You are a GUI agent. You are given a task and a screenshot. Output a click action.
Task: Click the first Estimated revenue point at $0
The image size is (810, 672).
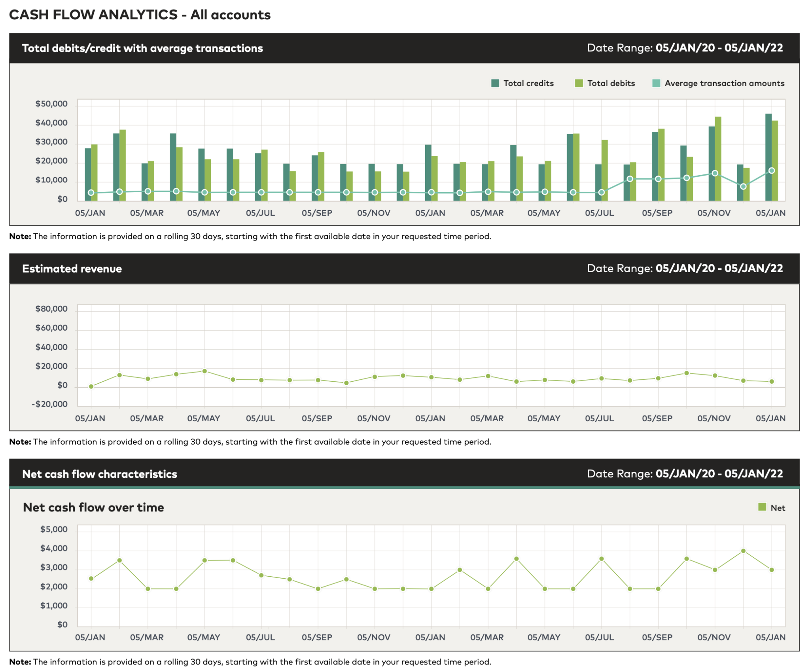click(91, 386)
